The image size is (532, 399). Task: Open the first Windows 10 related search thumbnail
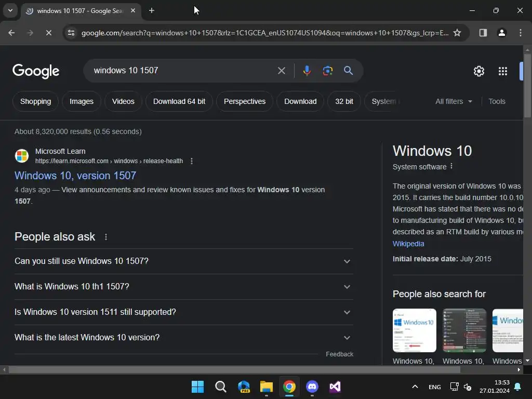pos(414,330)
